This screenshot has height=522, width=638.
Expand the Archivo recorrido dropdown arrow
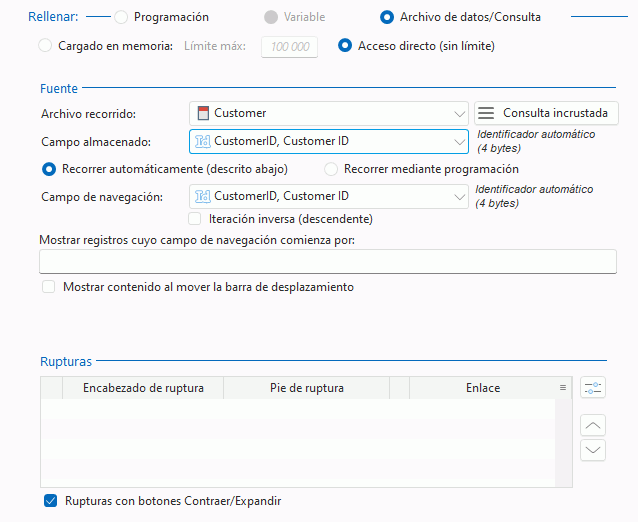459,114
